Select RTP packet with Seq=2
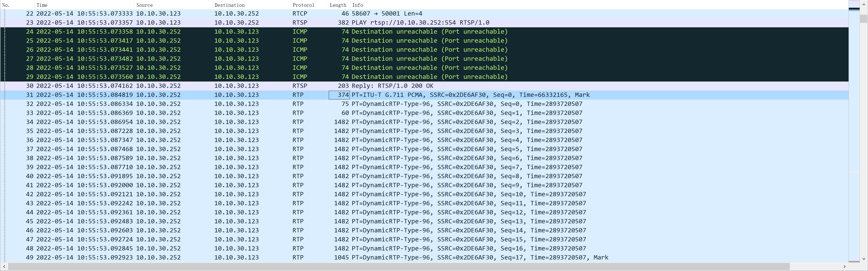 pos(424,122)
